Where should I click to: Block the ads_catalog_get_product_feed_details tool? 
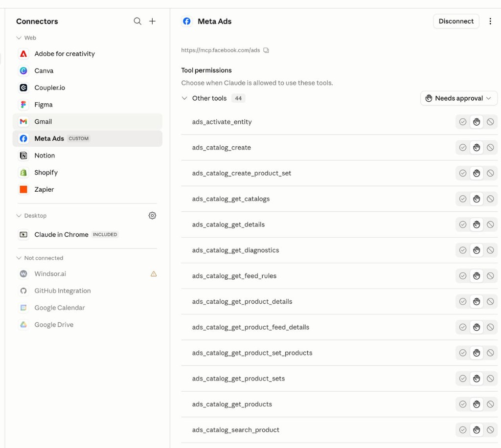490,327
